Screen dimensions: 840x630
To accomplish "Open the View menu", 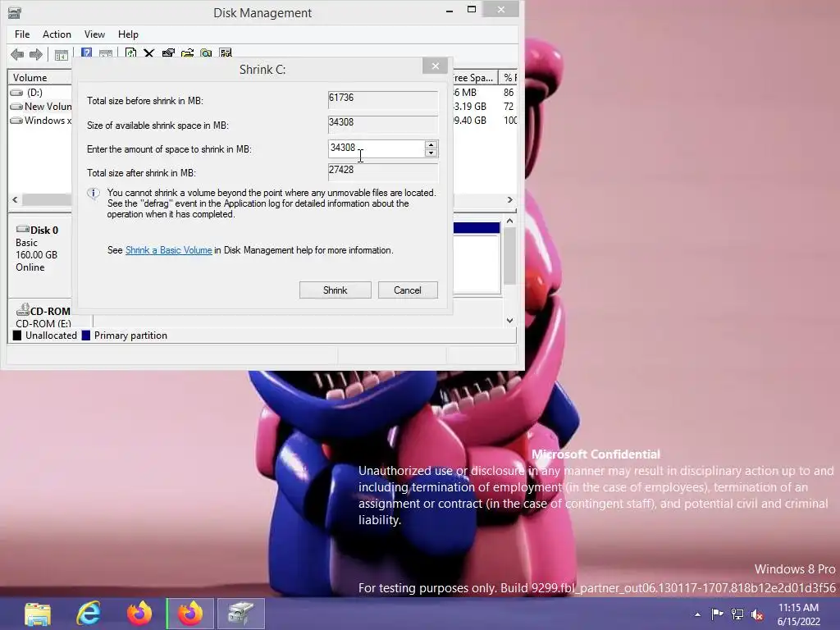I will pos(94,34).
